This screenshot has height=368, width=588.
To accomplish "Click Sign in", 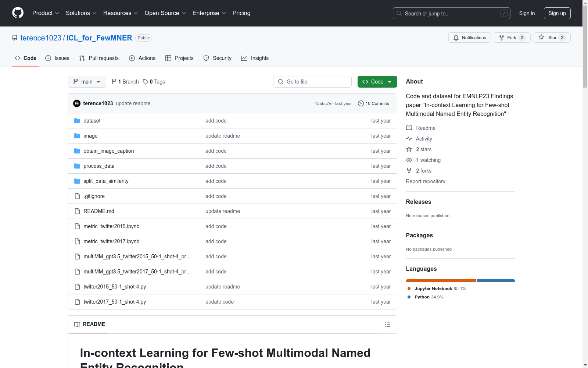I will (527, 13).
